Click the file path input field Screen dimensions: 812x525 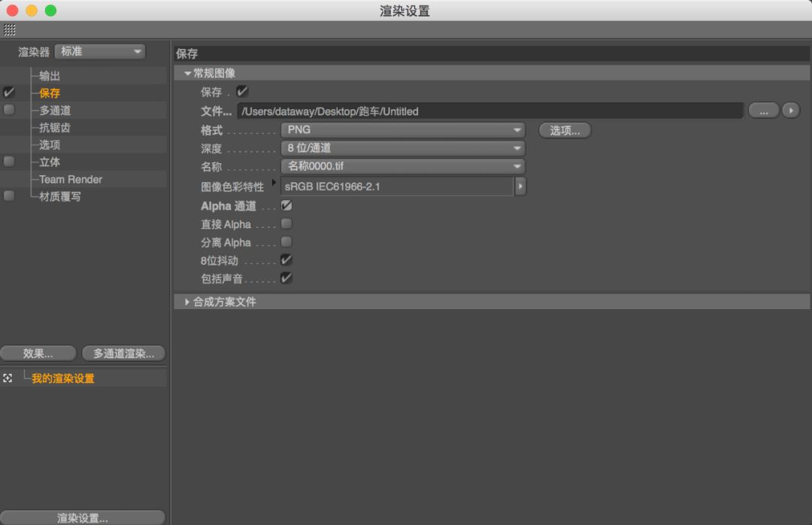pyautogui.click(x=490, y=111)
